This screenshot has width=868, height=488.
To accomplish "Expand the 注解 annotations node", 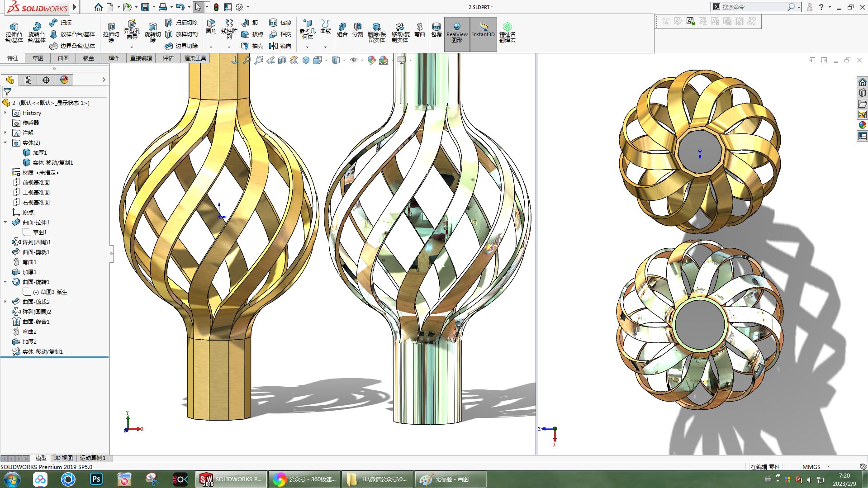I will click(5, 133).
